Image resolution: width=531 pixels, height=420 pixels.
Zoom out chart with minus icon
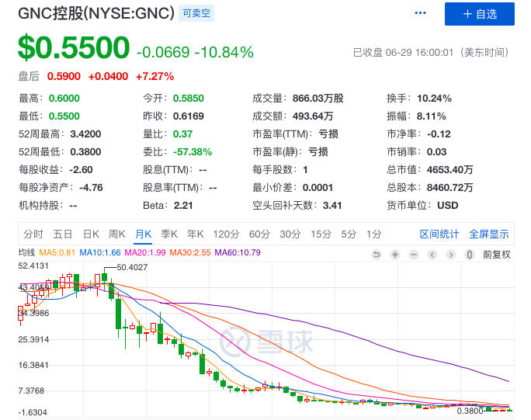[414, 255]
